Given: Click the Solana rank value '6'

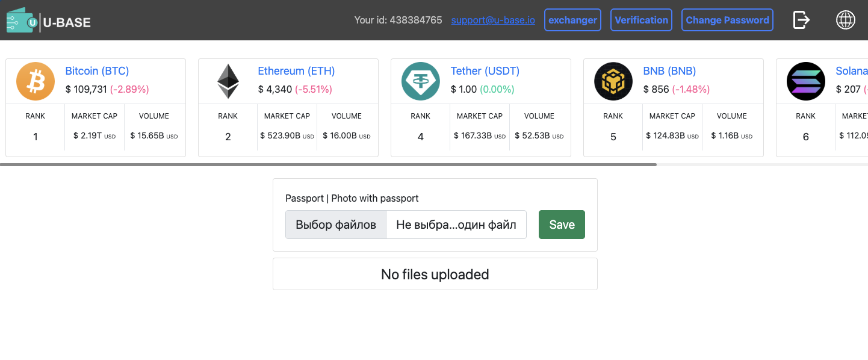Looking at the screenshot, I should pos(806,137).
